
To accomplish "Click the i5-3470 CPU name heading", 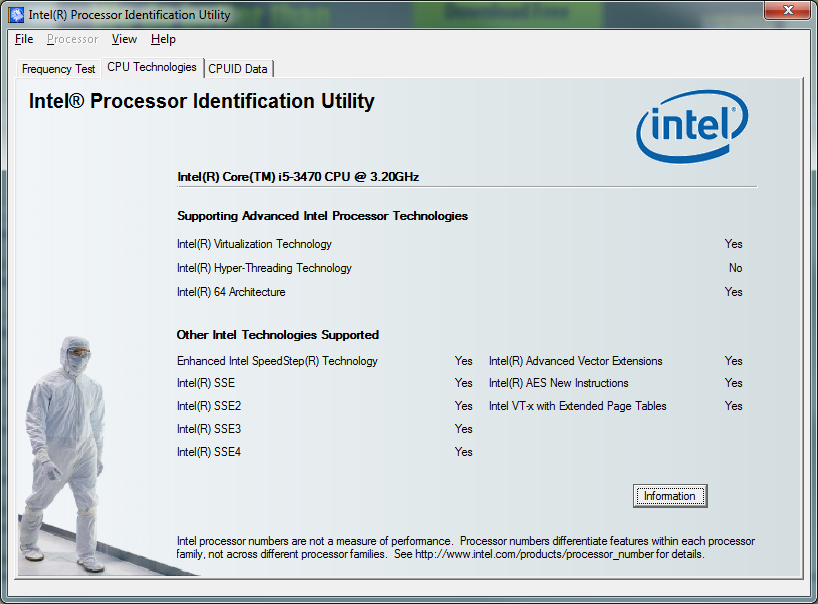I will (298, 177).
